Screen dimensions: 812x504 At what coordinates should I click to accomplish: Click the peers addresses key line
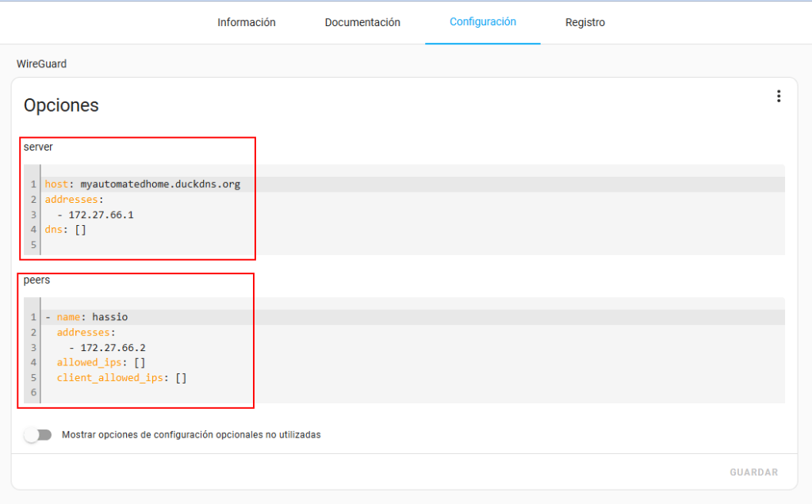86,333
